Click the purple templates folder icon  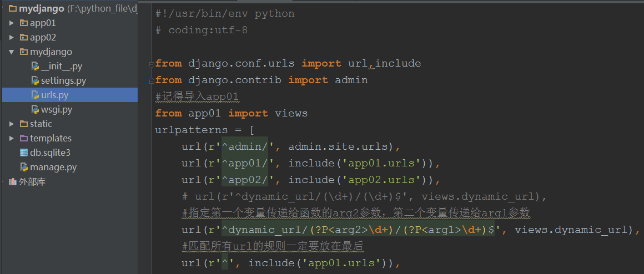tap(24, 138)
